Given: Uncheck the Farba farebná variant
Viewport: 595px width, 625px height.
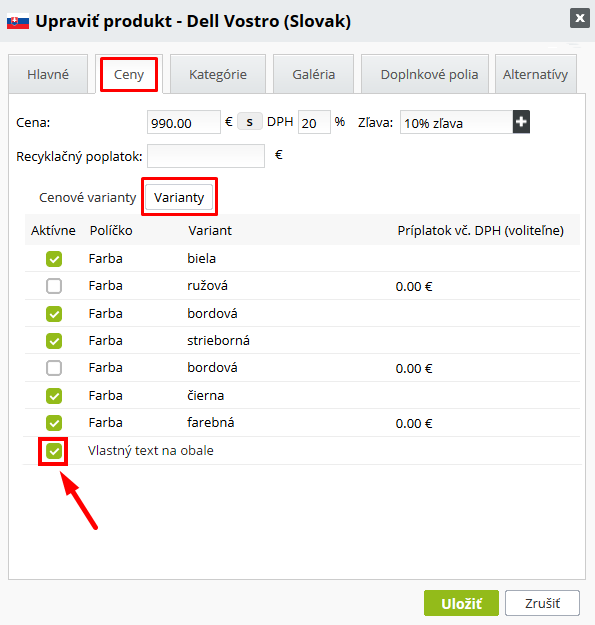Looking at the screenshot, I should [54, 423].
